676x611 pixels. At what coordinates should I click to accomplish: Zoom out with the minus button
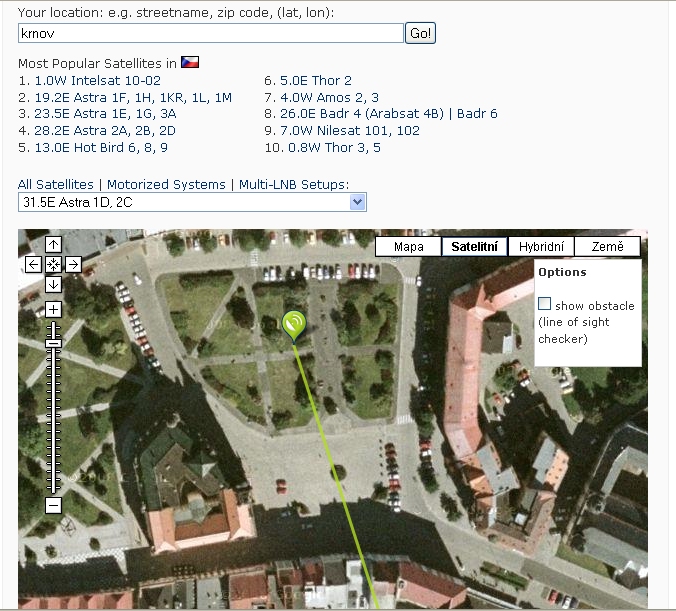coord(54,505)
